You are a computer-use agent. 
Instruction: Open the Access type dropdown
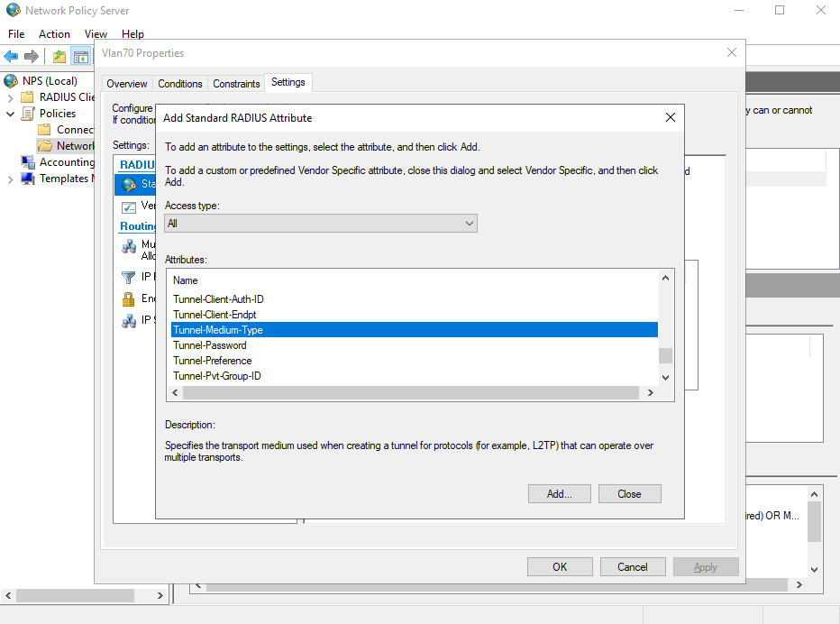(320, 223)
